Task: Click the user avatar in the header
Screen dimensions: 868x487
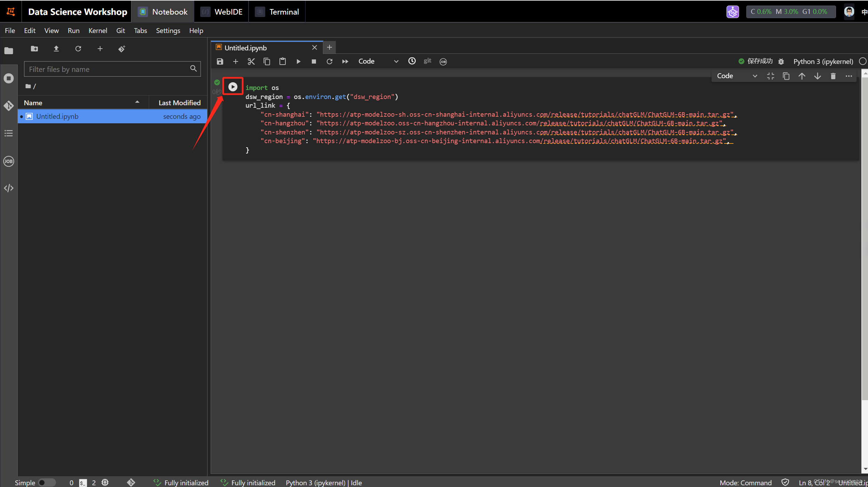Action: (849, 12)
